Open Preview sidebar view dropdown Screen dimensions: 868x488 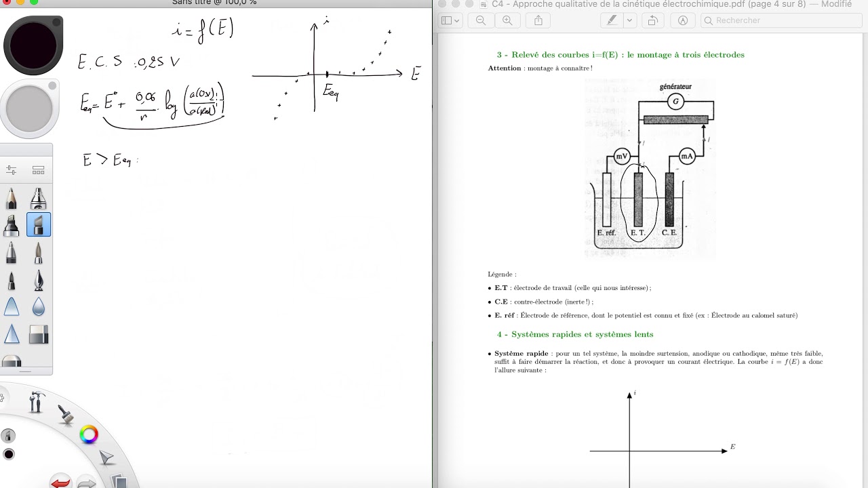(450, 20)
